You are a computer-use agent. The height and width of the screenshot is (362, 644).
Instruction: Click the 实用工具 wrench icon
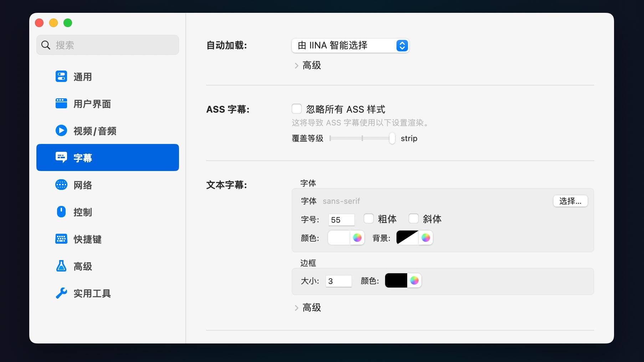point(61,293)
